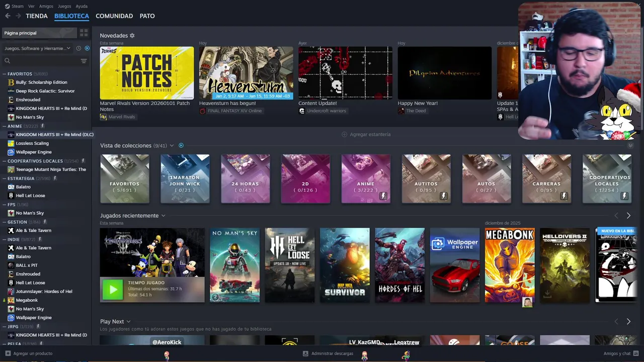Open the Play Next shelf dropdown
The height and width of the screenshot is (362, 644).
pyautogui.click(x=128, y=322)
